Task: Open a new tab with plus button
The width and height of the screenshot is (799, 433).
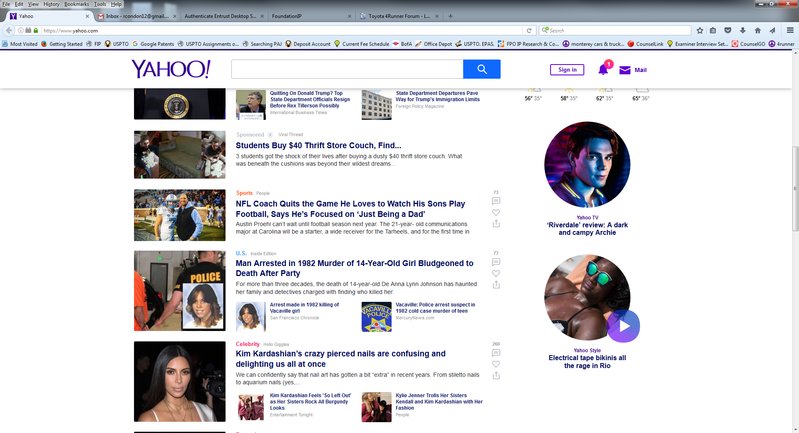Action: click(x=450, y=16)
